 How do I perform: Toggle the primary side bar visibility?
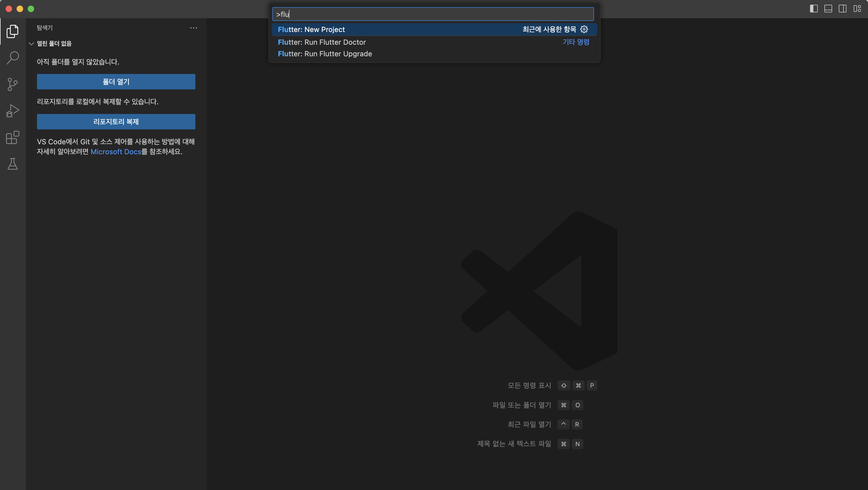click(x=814, y=9)
